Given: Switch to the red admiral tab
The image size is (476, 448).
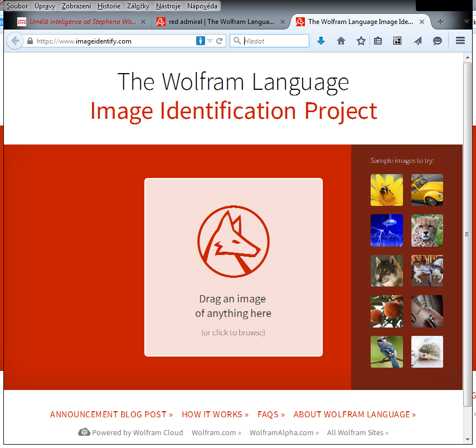Looking at the screenshot, I should 221,22.
